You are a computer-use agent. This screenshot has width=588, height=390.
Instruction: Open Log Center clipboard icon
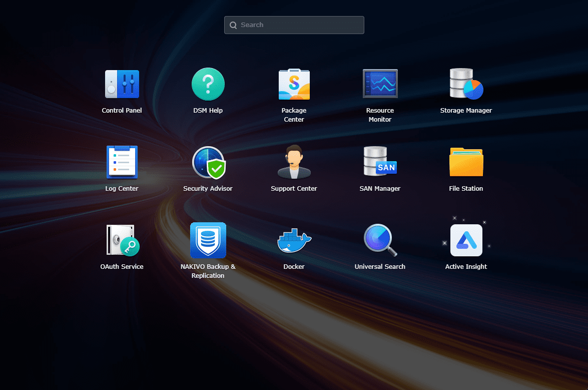coord(122,162)
